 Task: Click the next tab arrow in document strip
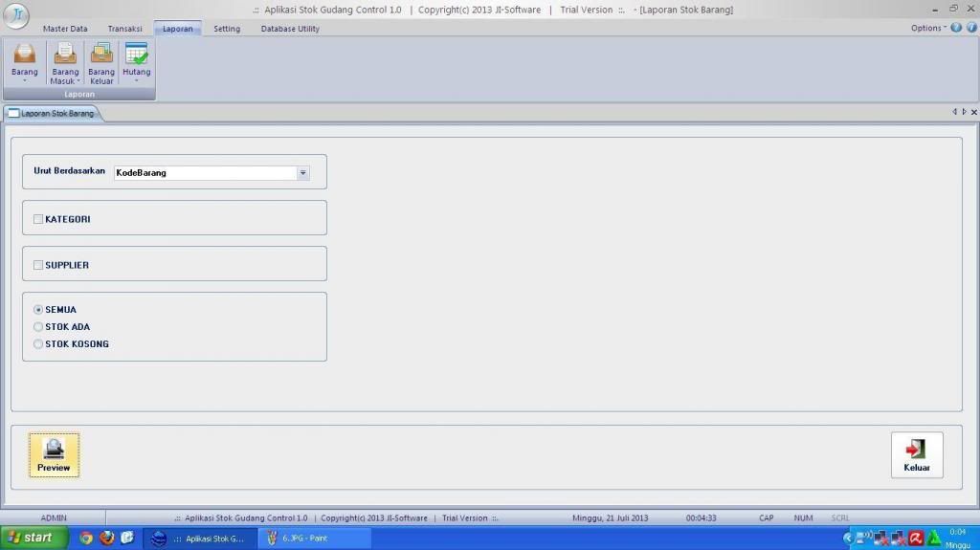coord(964,112)
